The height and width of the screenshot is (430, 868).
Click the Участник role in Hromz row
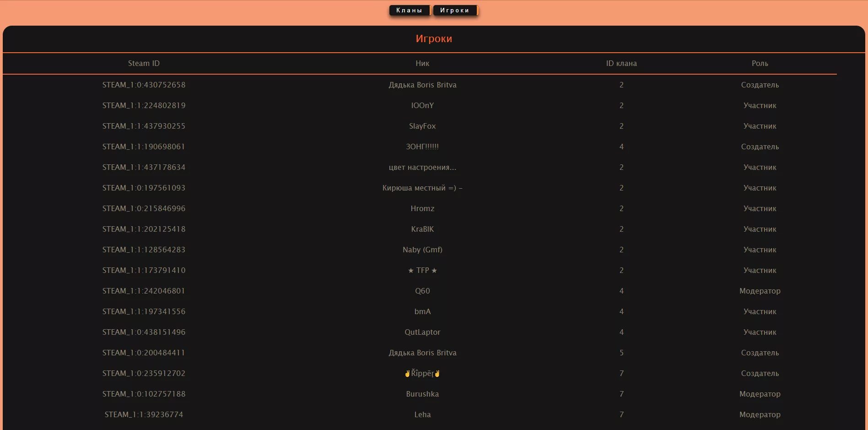tap(760, 208)
